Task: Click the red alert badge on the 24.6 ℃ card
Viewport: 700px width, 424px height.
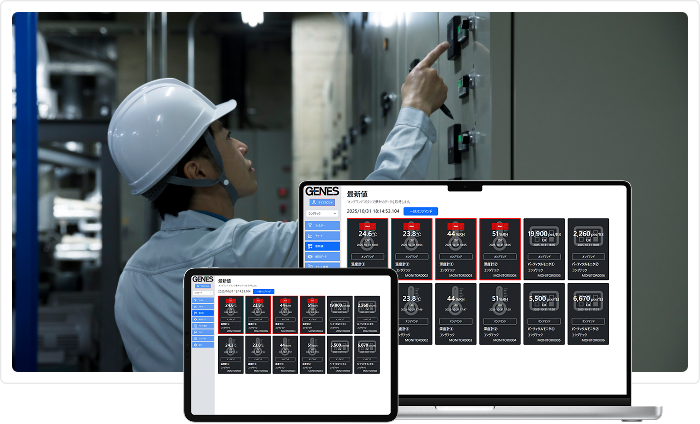Action: 366,227
